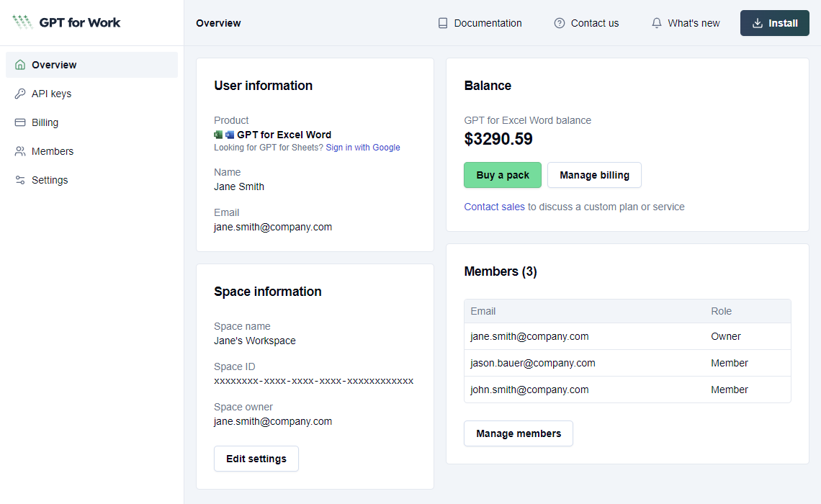Click the email under User information
Viewport: 821px width, 504px height.
273,227
